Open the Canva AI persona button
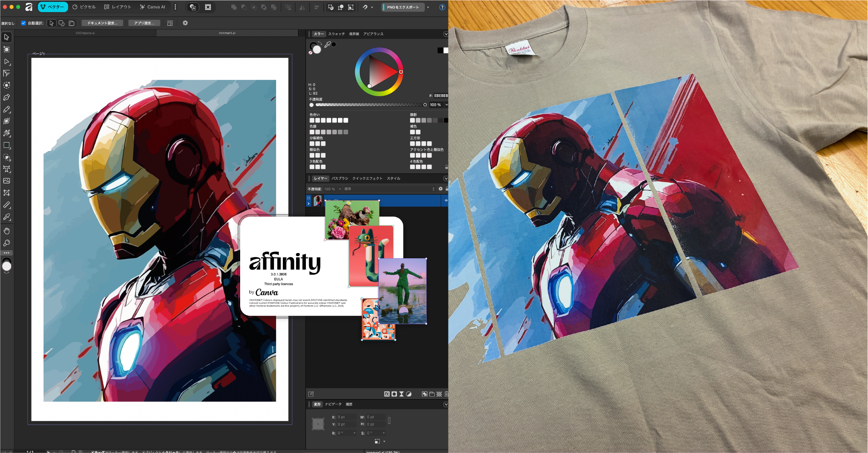Viewport: 868px width, 453px height. coord(153,7)
